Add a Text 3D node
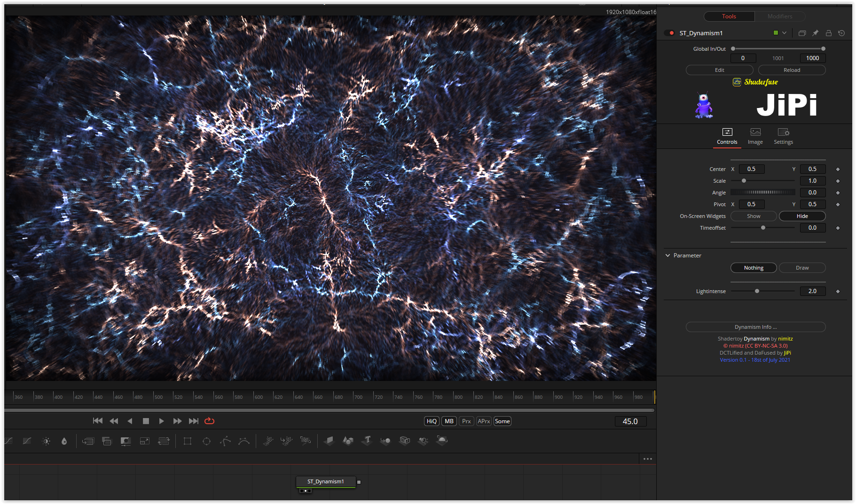Image resolution: width=856 pixels, height=504 pixels. 367,440
